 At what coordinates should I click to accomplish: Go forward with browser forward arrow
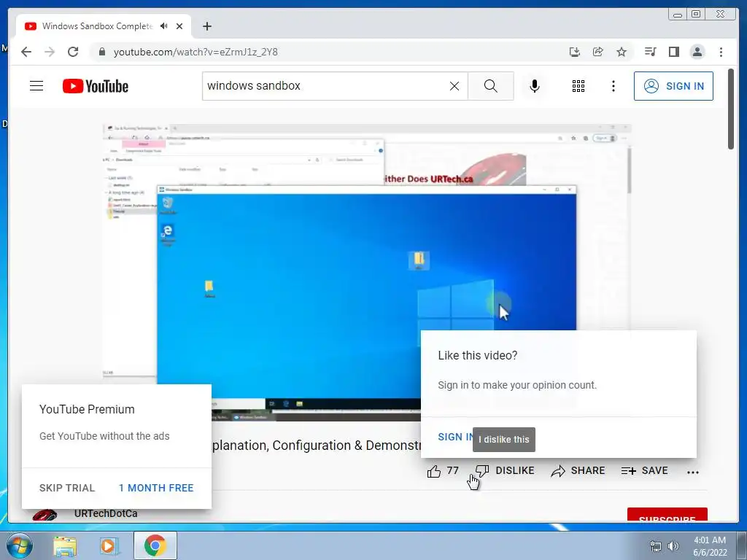point(50,52)
